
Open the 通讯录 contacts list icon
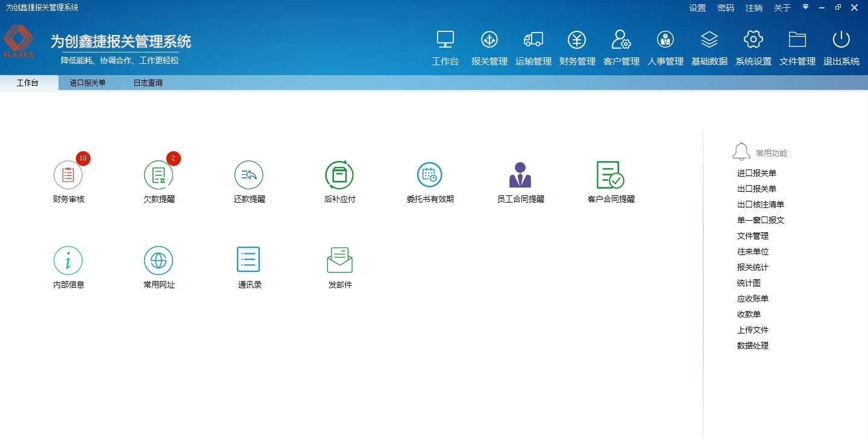[249, 260]
